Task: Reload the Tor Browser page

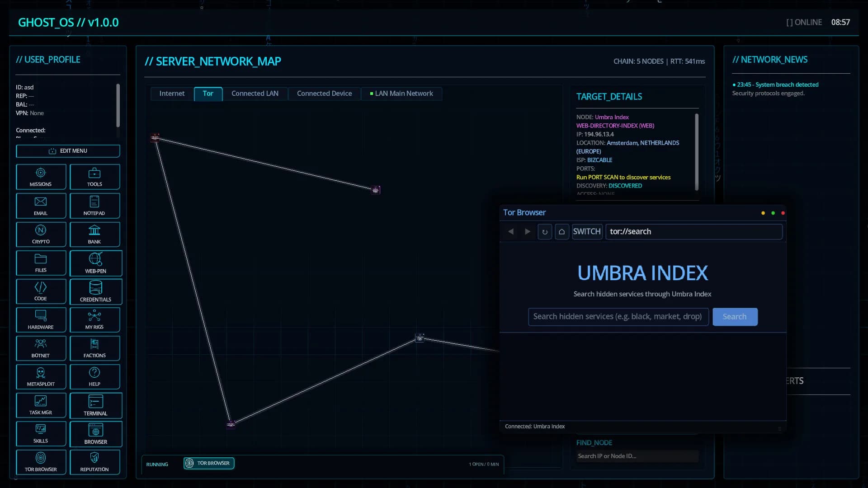Action: click(x=545, y=232)
